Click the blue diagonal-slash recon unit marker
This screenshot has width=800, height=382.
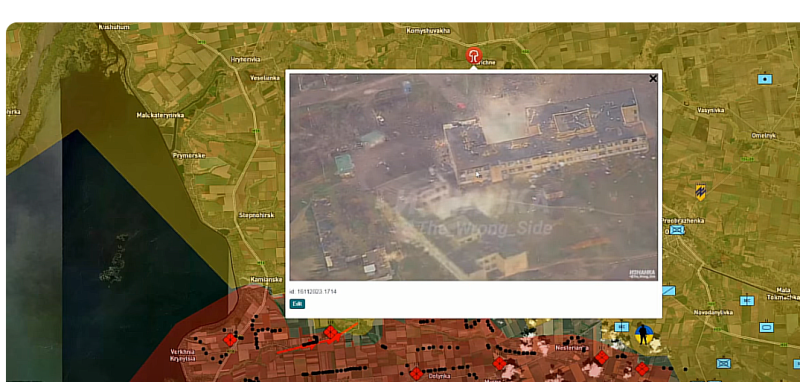(x=668, y=291)
